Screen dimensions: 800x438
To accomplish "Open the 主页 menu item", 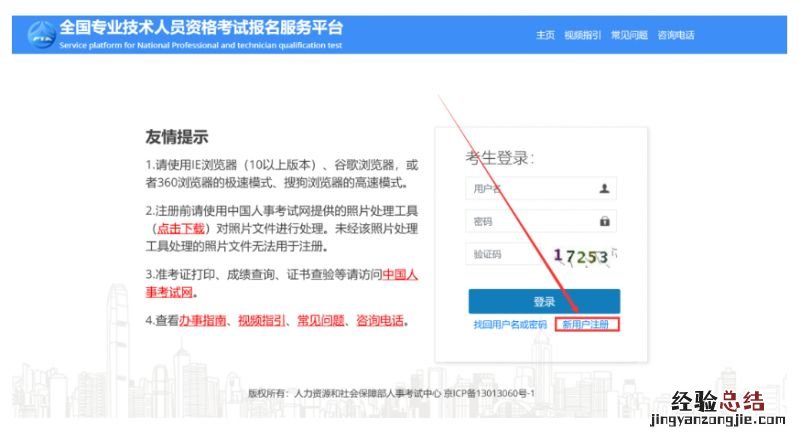I will 545,35.
